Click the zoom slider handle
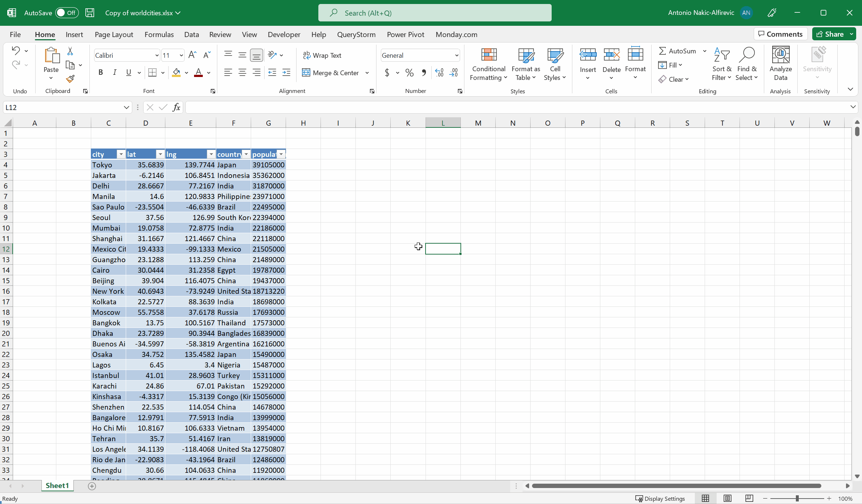Screen dimensions: 862x504 (797, 499)
